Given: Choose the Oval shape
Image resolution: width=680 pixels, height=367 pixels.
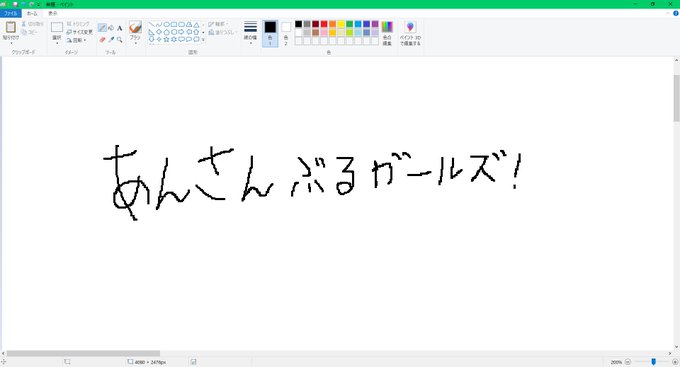Looking at the screenshot, I should pyautogui.click(x=167, y=25).
